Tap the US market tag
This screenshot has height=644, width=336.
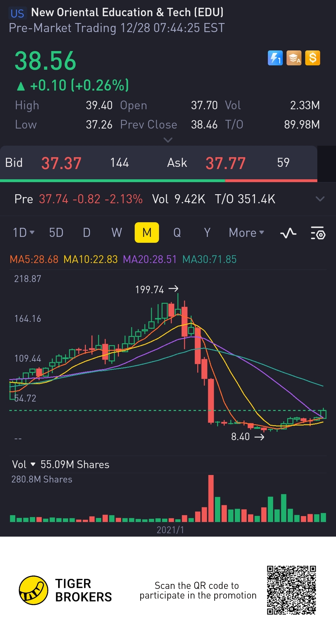click(17, 13)
